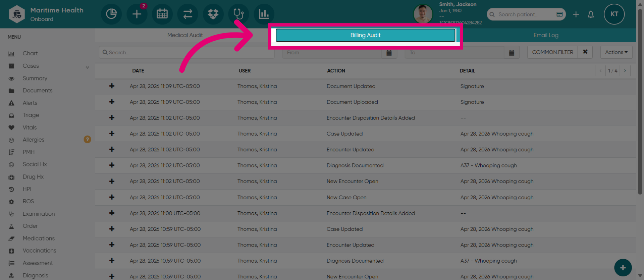Click the COMMON.FILTER button

[552, 52]
